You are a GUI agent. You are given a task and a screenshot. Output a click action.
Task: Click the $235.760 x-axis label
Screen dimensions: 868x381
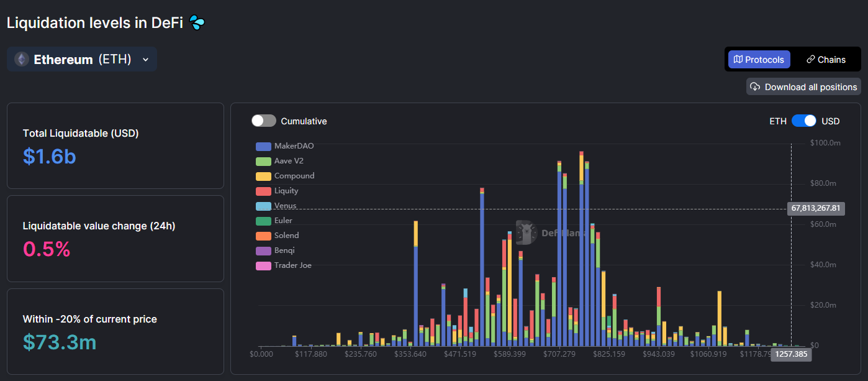pyautogui.click(x=361, y=354)
